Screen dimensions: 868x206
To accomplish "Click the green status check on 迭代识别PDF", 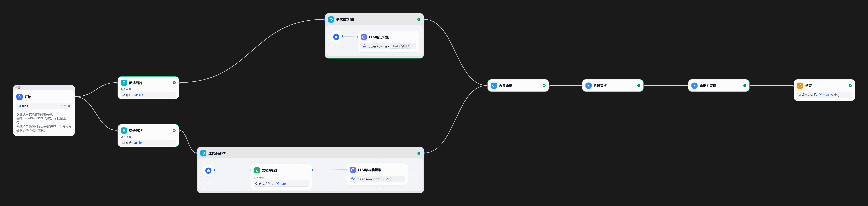I will 419,153.
